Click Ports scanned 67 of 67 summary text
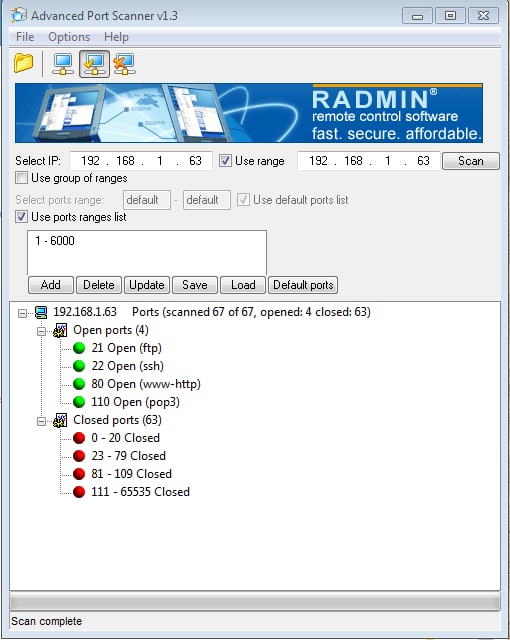The image size is (510, 640). tap(251, 312)
